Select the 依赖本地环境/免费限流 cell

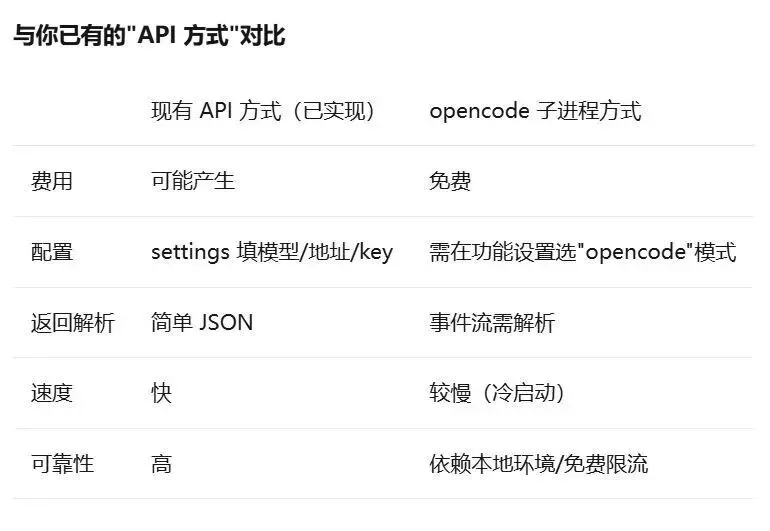tap(539, 464)
